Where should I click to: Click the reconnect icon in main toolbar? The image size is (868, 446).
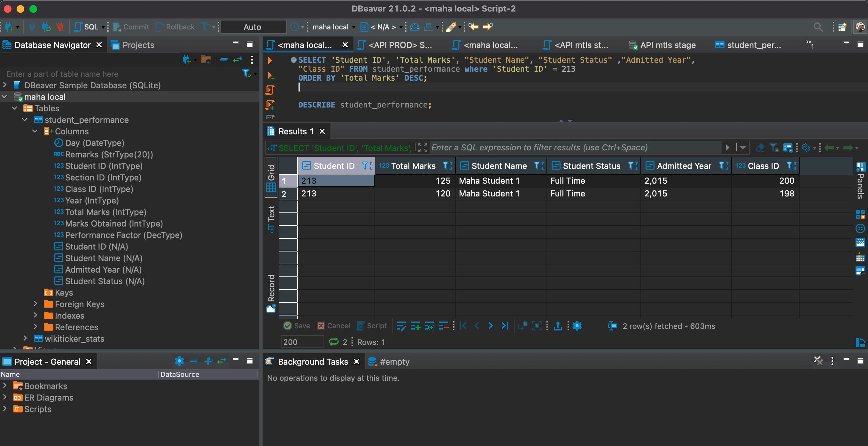pyautogui.click(x=46, y=27)
